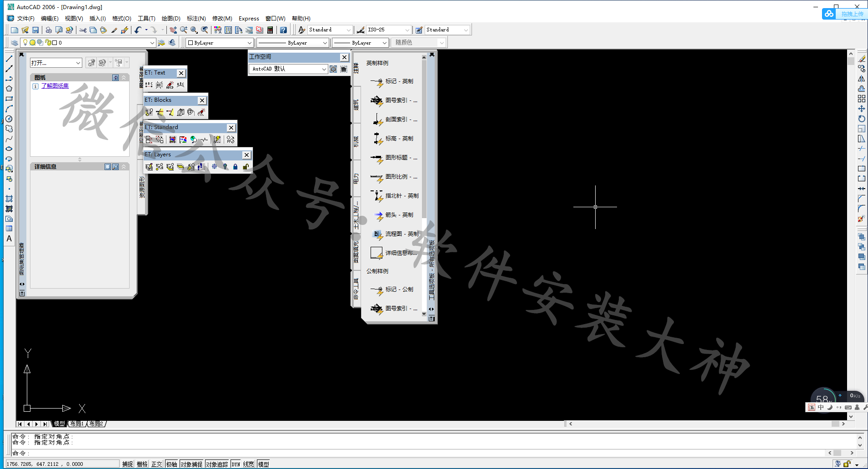Image resolution: width=868 pixels, height=469 pixels.
Task: Click the Undo arrow icon
Action: 138,30
